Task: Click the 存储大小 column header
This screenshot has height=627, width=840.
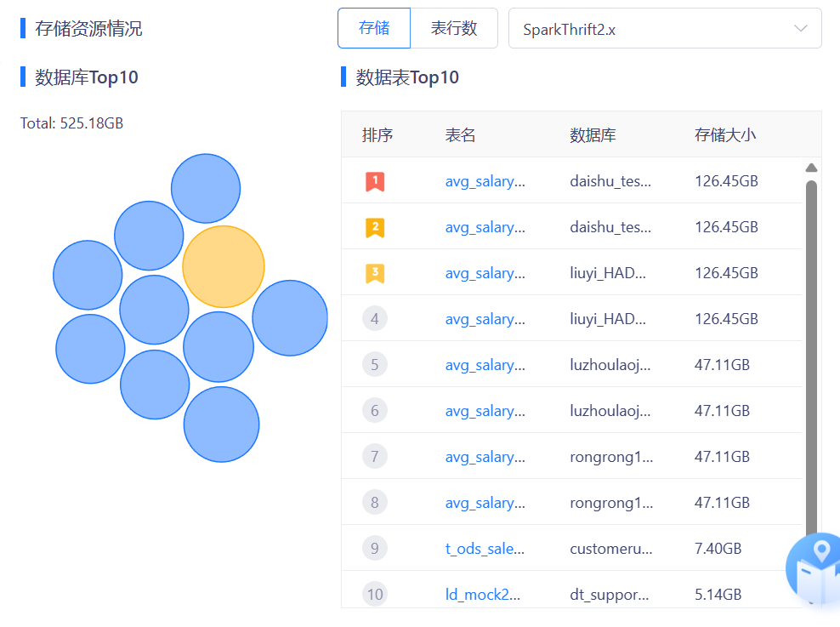Action: point(725,134)
